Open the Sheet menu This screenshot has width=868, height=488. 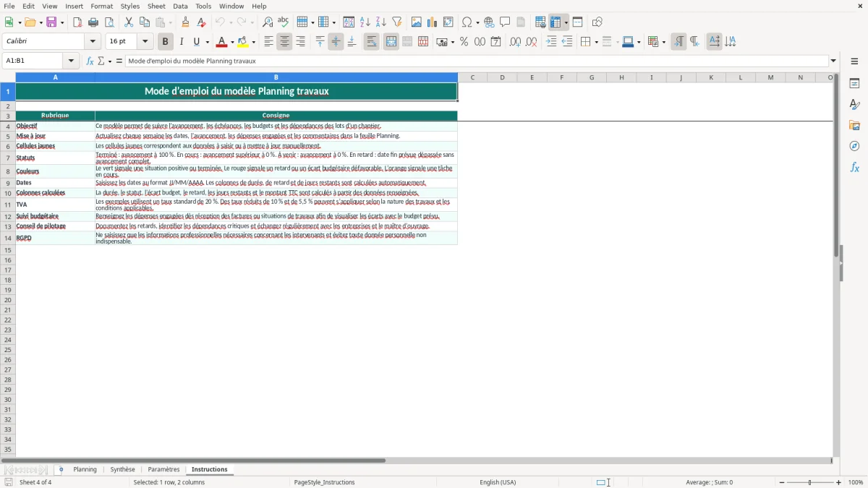[157, 6]
